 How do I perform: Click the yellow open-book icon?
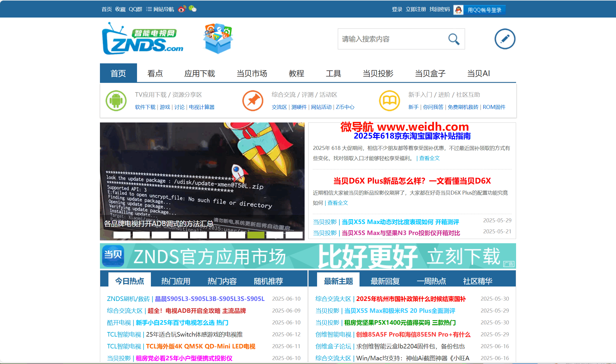click(390, 101)
